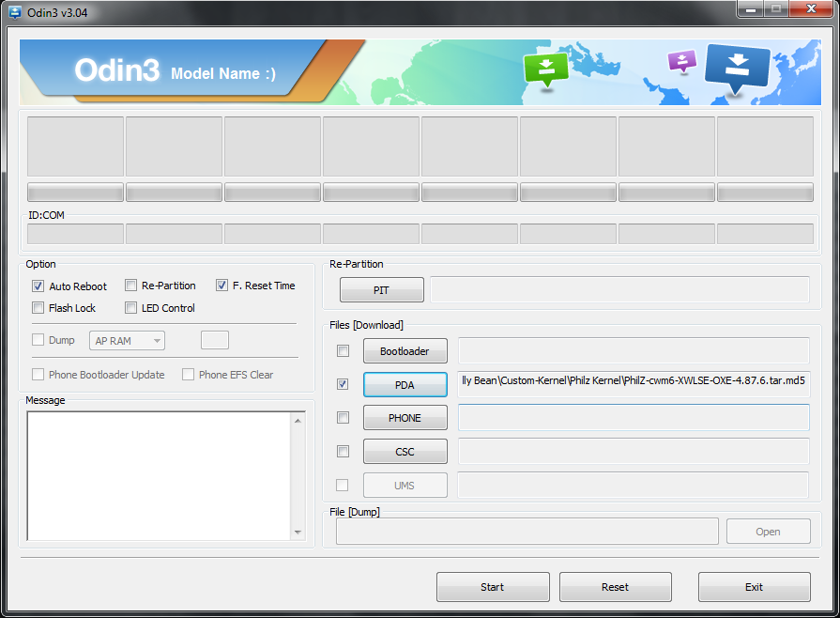Click the PIT button
This screenshot has width=840, height=618.
pyautogui.click(x=381, y=290)
